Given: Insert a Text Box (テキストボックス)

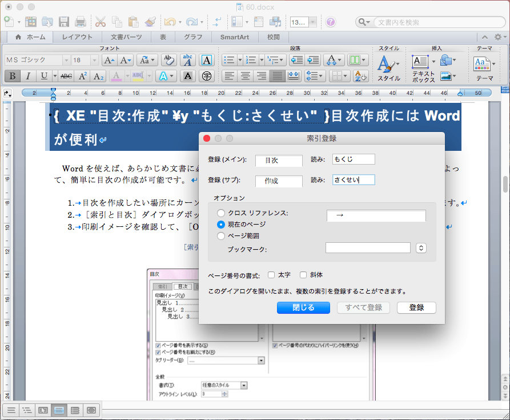Looking at the screenshot, I should coord(424,69).
